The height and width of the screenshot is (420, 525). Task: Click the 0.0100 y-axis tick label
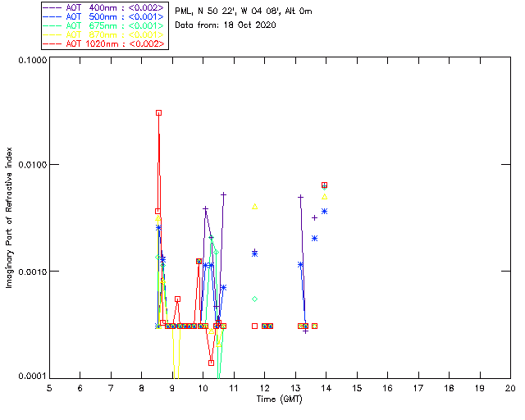(x=32, y=165)
